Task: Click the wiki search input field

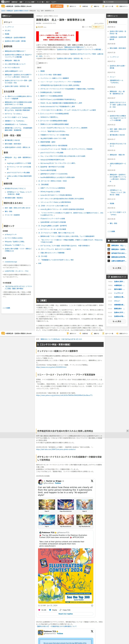Action: point(115,2)
